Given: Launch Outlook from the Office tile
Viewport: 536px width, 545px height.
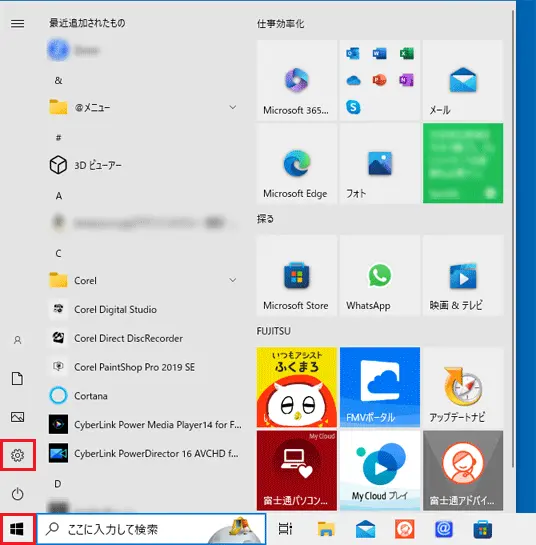Looking at the screenshot, I should [x=353, y=54].
